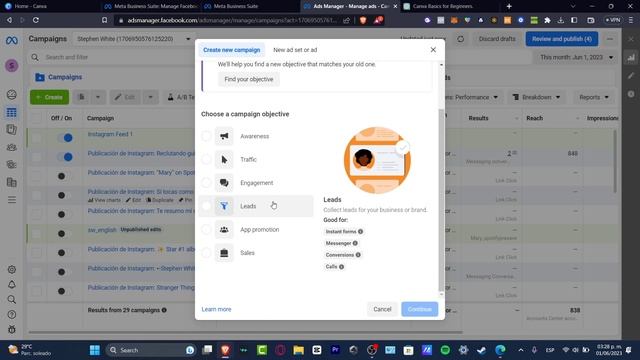Image resolution: width=640 pixels, height=360 pixels.
Task: Select the Engagement objective radio button
Action: tap(207, 183)
